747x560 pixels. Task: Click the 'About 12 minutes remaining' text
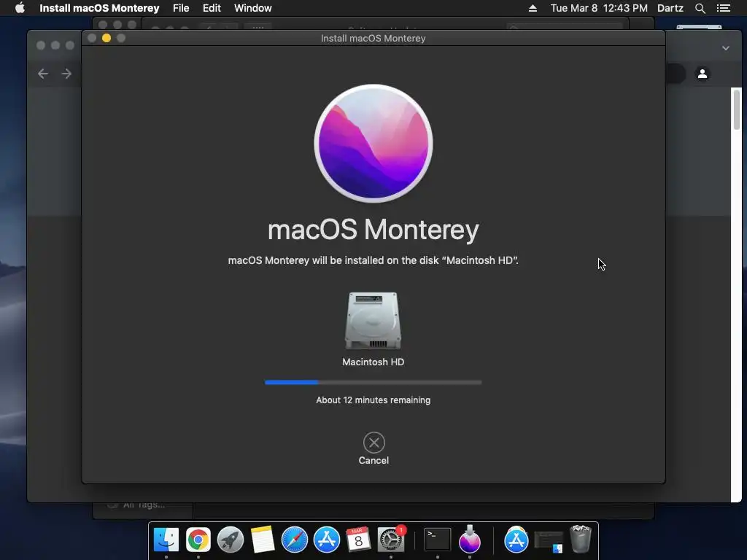[x=373, y=400]
